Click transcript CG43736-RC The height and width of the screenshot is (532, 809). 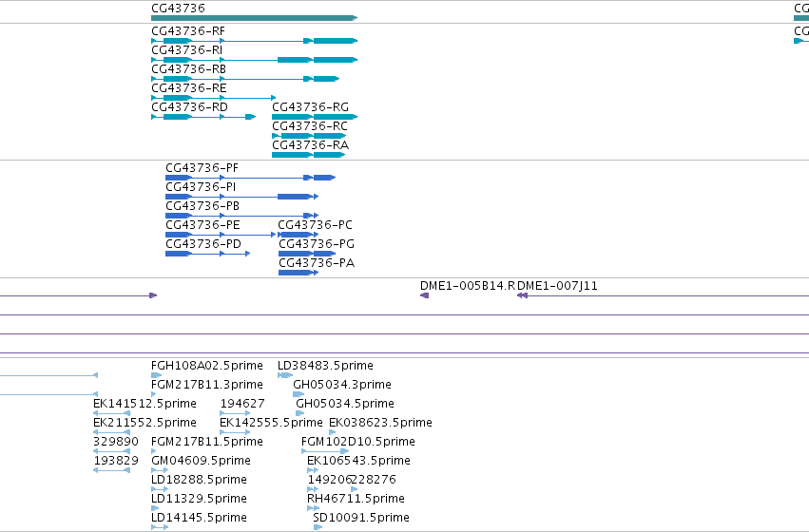(x=309, y=136)
